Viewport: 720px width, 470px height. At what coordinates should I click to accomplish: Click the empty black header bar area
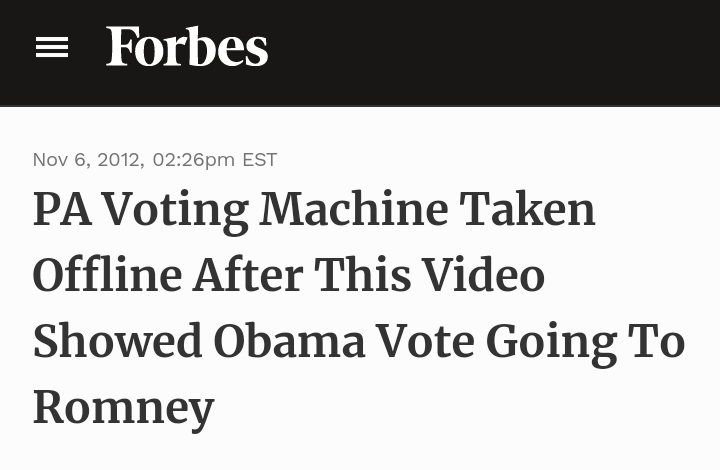pos(500,50)
